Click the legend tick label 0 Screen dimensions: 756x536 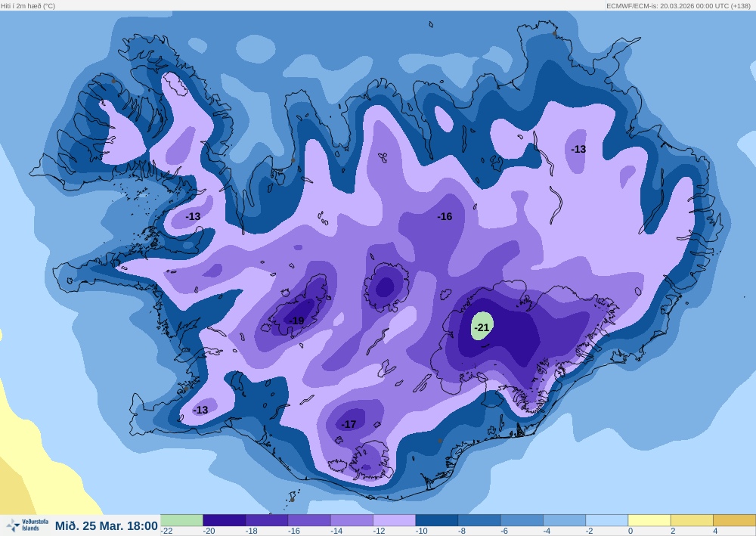(x=631, y=531)
